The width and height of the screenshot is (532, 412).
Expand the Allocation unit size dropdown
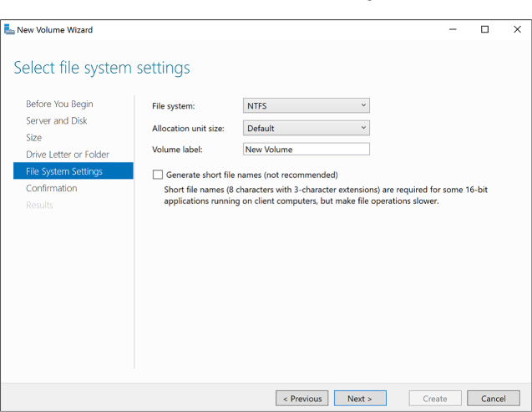coord(306,128)
